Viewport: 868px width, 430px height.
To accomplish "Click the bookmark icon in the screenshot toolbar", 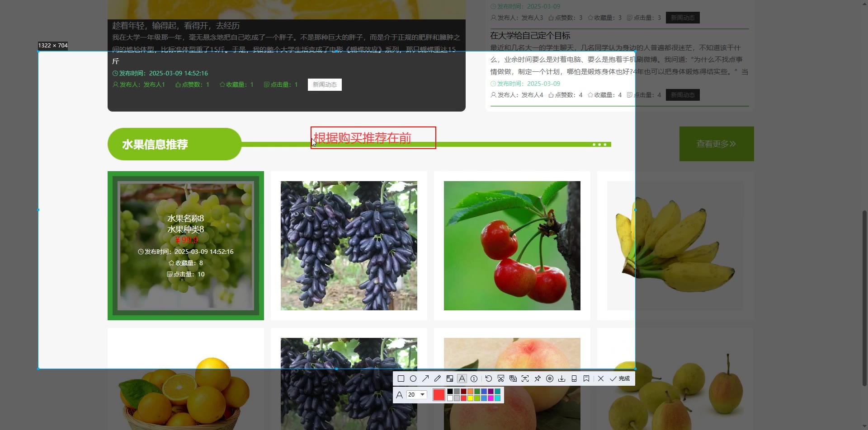I will tap(586, 379).
